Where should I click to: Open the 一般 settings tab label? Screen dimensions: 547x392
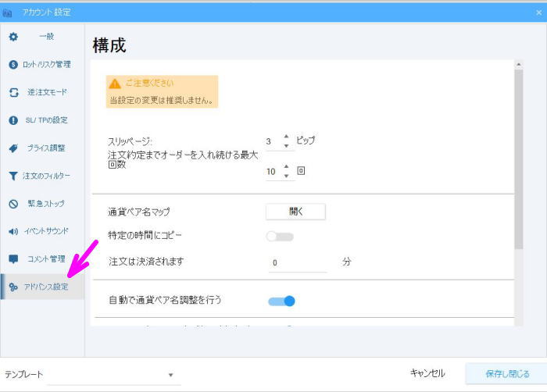(46, 37)
